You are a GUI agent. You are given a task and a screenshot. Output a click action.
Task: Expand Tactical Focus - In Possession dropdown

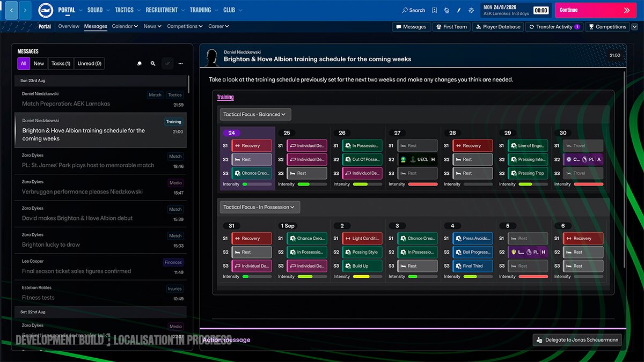(260, 207)
